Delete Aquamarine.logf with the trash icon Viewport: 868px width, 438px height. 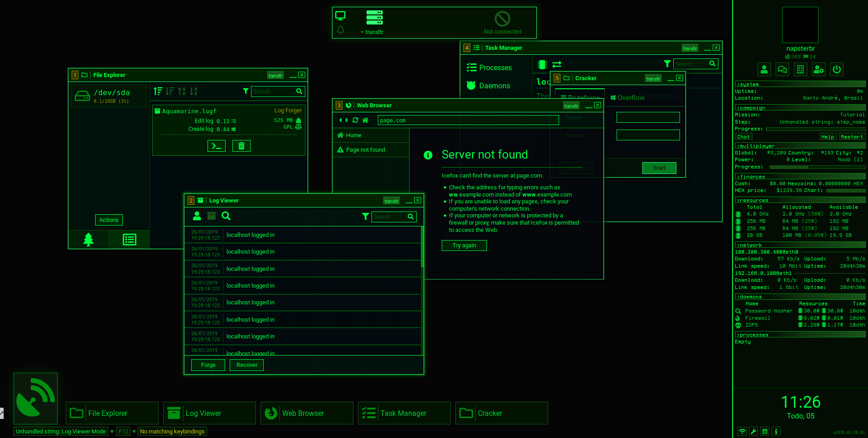[241, 146]
